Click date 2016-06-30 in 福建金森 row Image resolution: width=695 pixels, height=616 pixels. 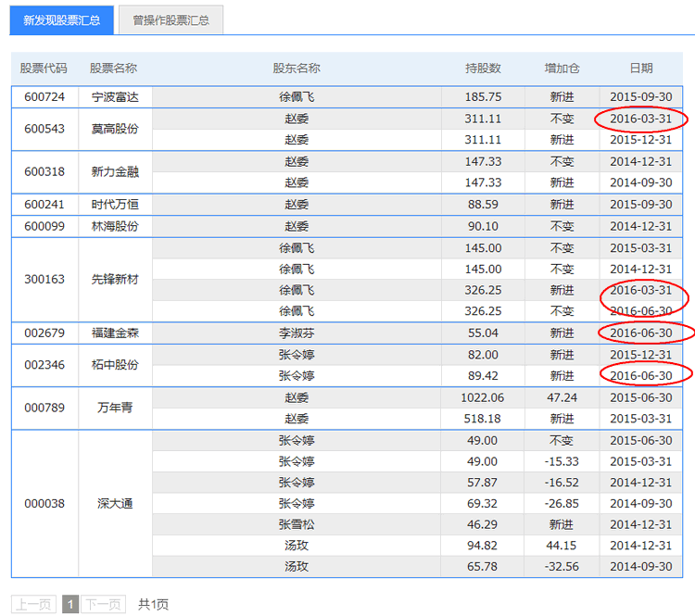click(x=641, y=333)
